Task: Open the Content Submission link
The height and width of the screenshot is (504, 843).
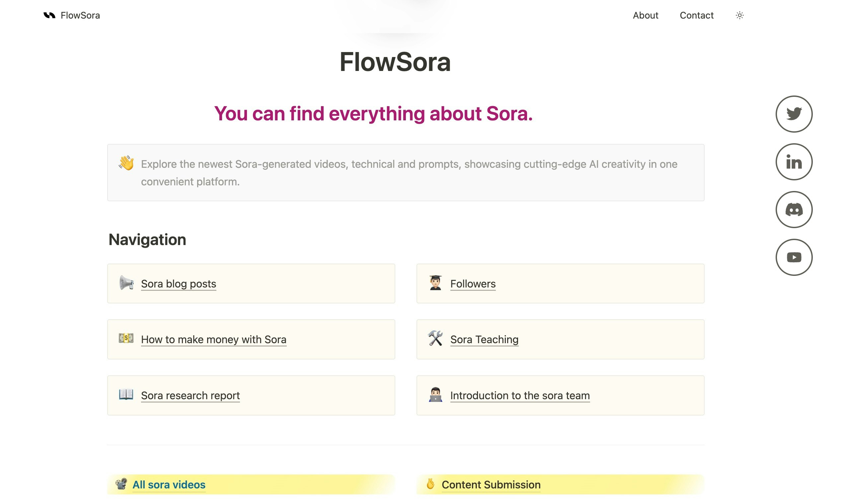Action: 491,485
